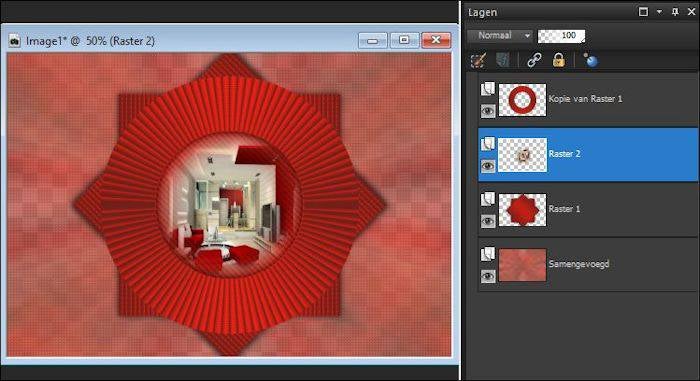
Task: Click the mask overlay icon in Lagen toolbar
Action: (503, 60)
